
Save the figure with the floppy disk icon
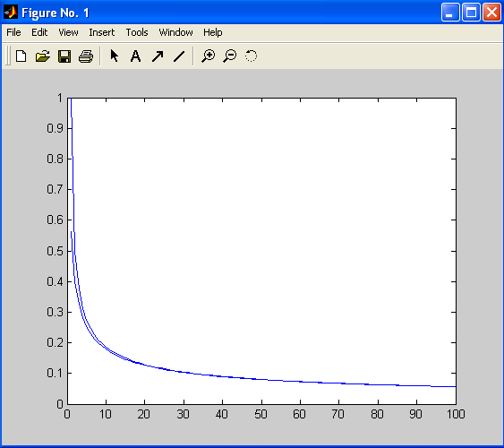point(64,56)
